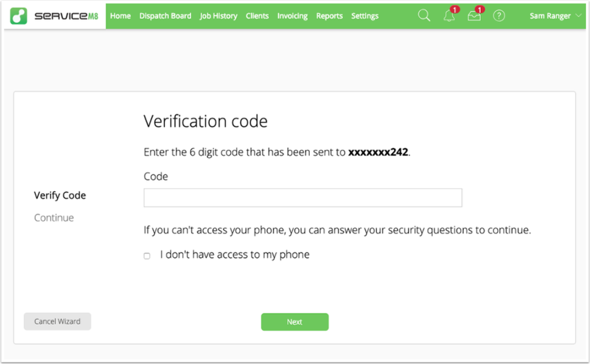
Task: Open the search magnifier icon
Action: click(x=424, y=15)
